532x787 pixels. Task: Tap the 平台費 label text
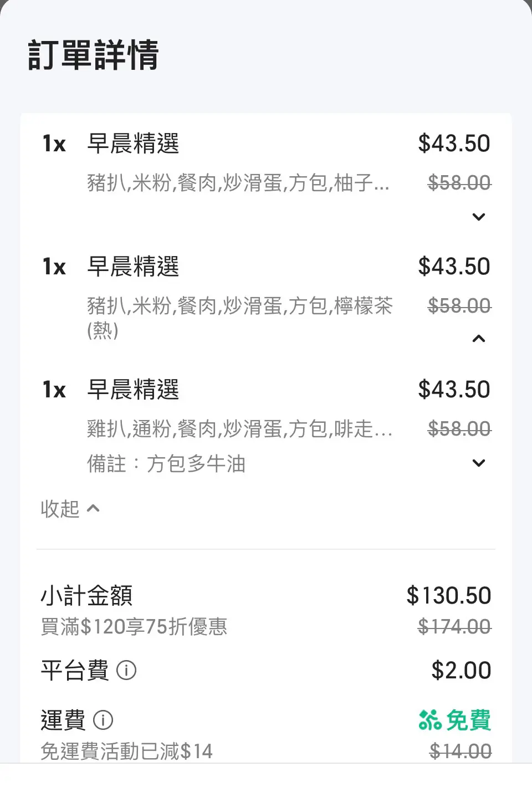(x=74, y=671)
